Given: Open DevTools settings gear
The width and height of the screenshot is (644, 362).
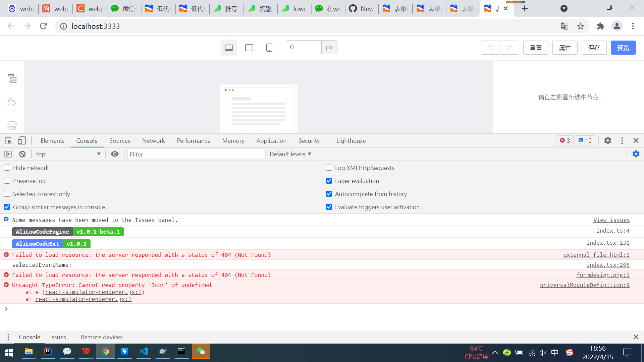Looking at the screenshot, I should pyautogui.click(x=607, y=140).
